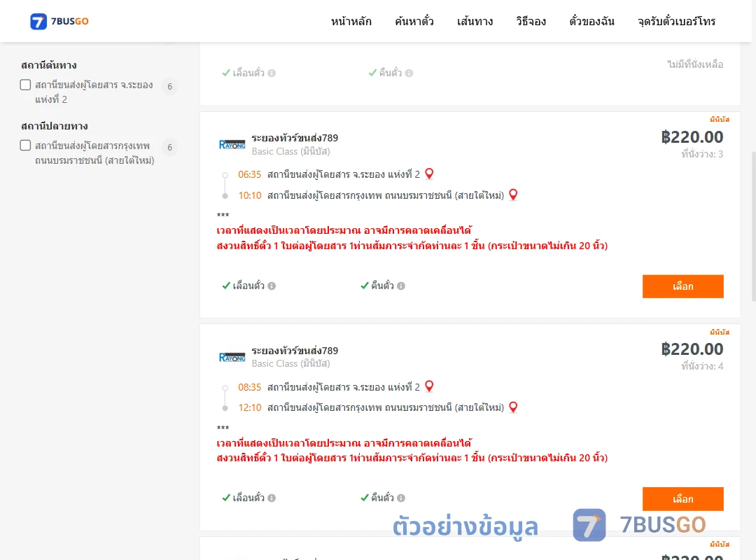Image resolution: width=756 pixels, height=560 pixels.
Task: Open the เส้นทาง menu item
Action: (475, 21)
